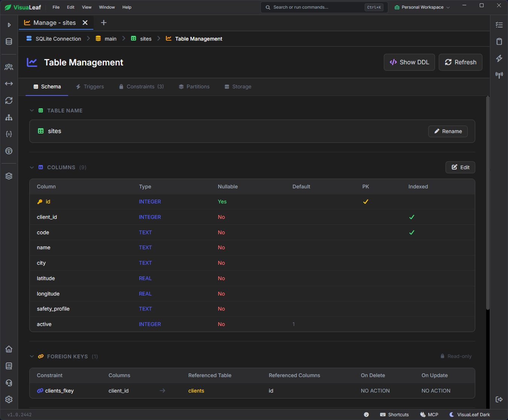Collapse the COLUMNS section

coord(32,167)
